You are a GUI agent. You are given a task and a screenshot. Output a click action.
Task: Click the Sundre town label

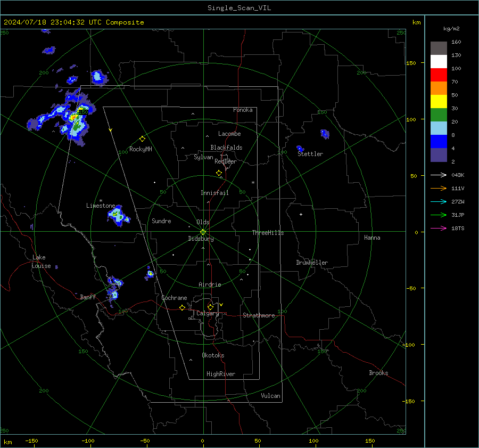tap(161, 221)
